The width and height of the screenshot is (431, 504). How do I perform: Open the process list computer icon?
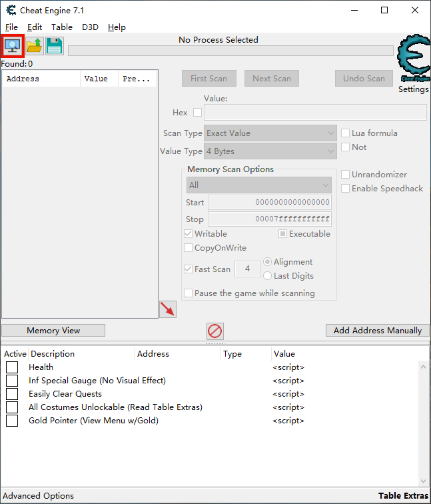pos(13,46)
